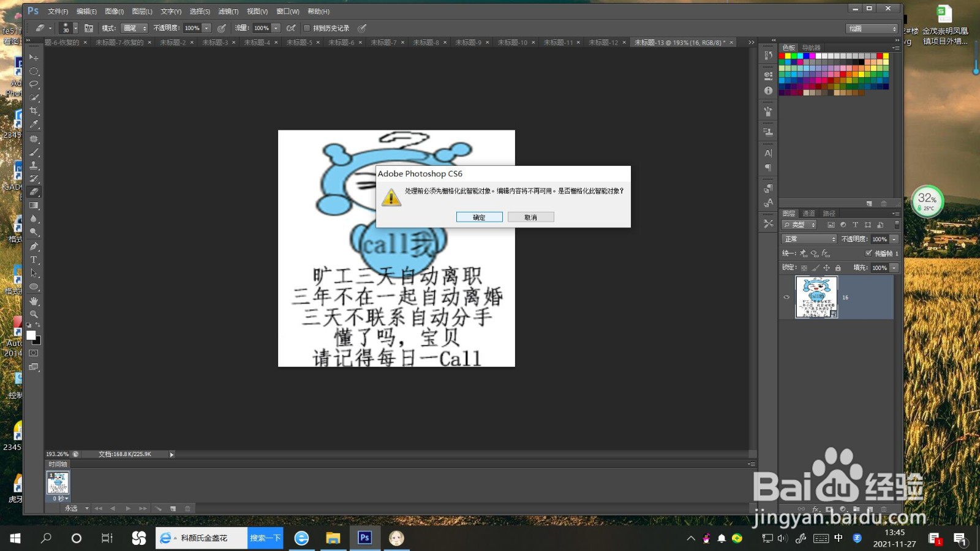Screen dimensions: 980x551
Task: Open the History panel icon
Action: pyautogui.click(x=768, y=56)
